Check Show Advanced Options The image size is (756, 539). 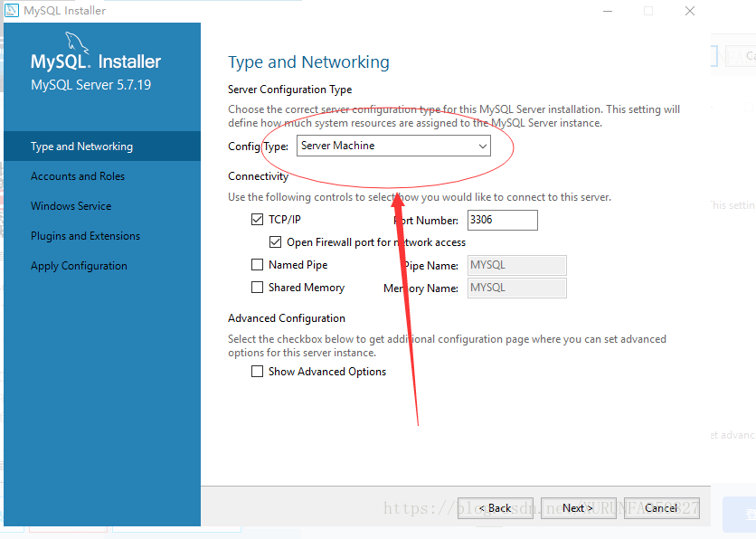coord(258,372)
